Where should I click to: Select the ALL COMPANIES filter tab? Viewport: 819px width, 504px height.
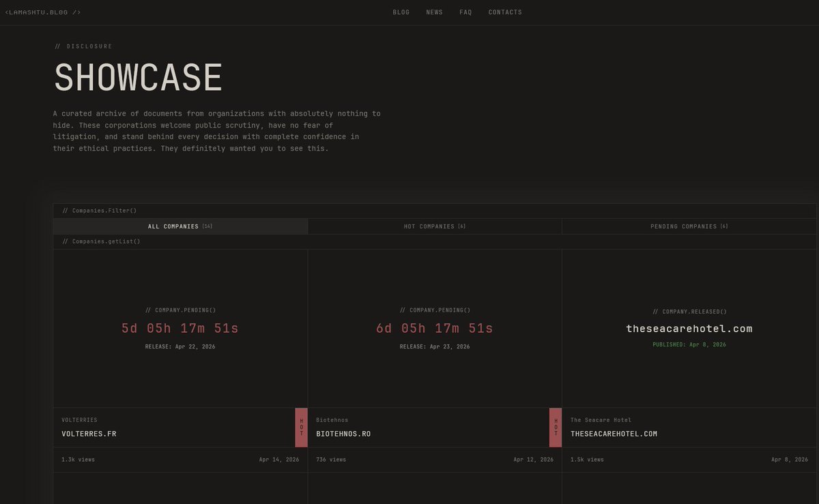180,226
